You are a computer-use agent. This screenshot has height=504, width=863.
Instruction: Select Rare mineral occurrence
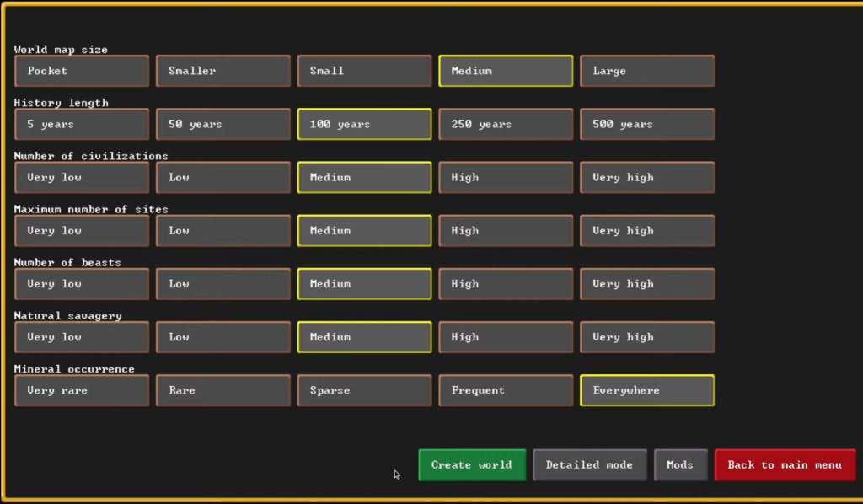click(222, 391)
